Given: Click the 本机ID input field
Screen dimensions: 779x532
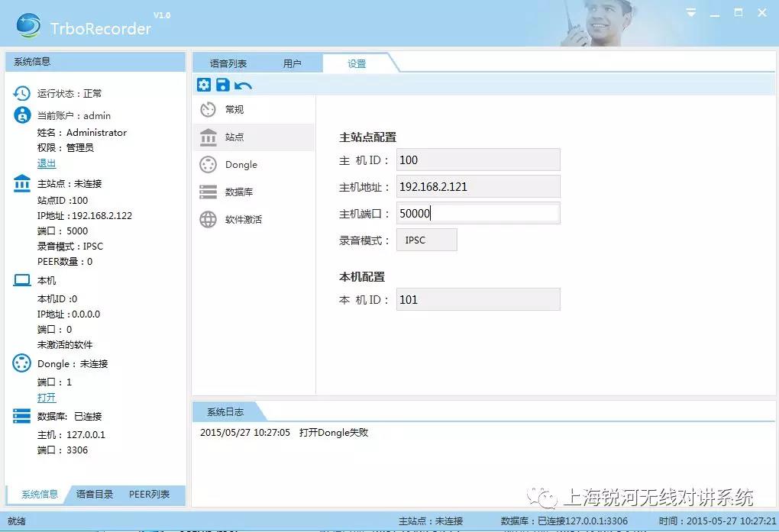Looking at the screenshot, I should [478, 300].
